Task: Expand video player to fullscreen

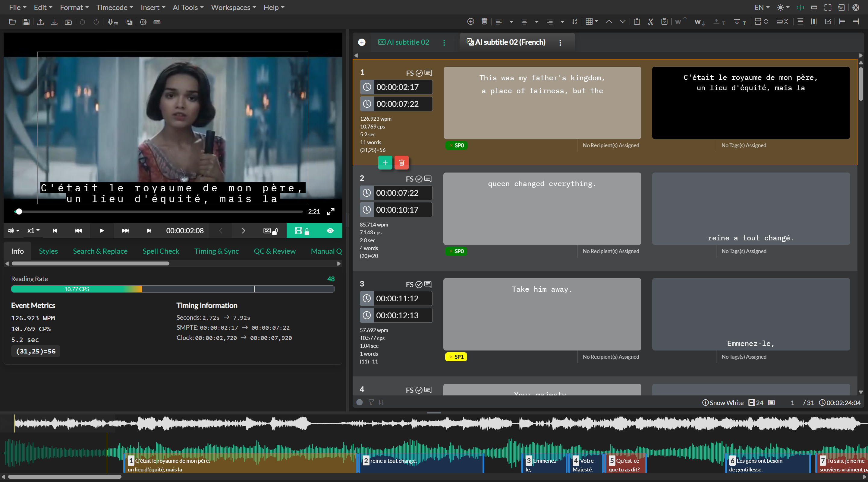Action: (x=331, y=211)
